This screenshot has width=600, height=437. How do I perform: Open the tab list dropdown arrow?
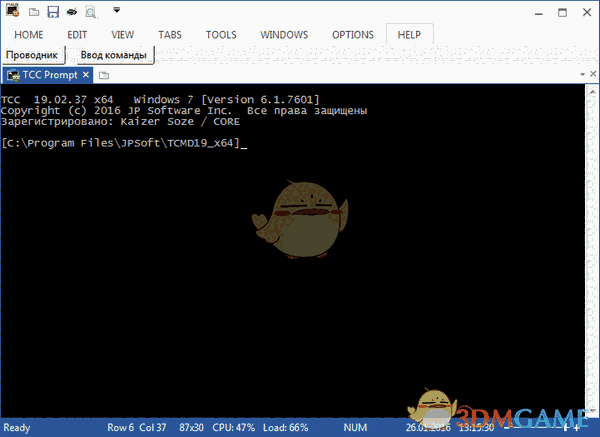coord(582,74)
